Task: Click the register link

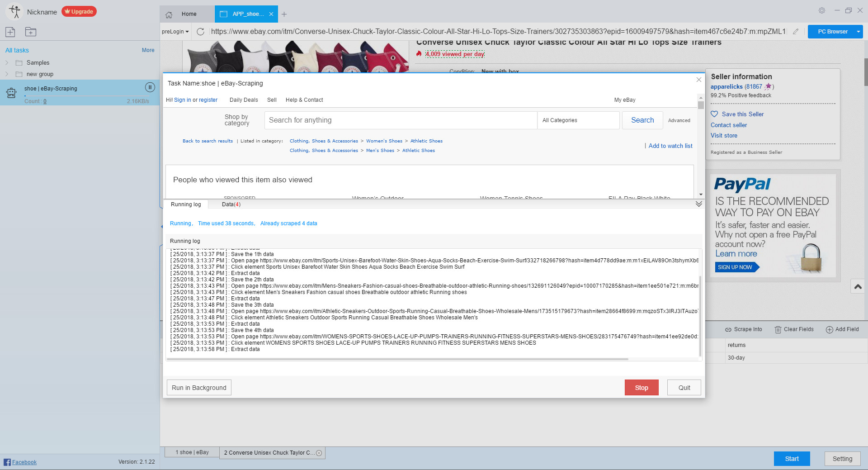Action: click(208, 100)
